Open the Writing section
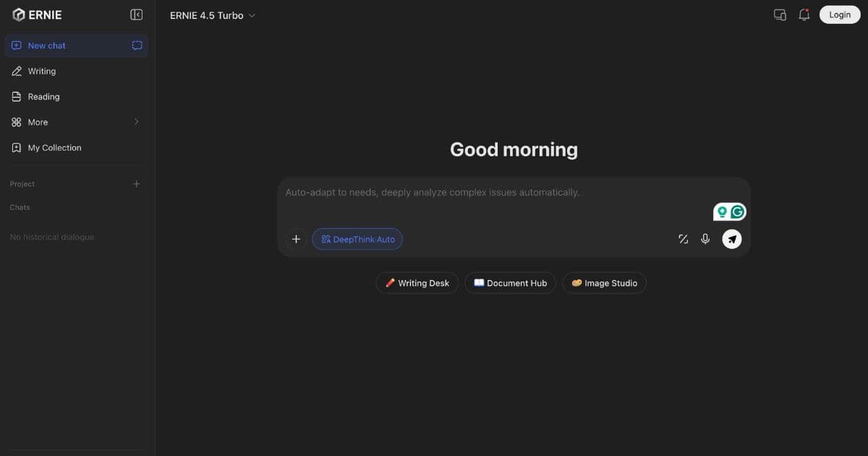This screenshot has width=868, height=456. coord(41,71)
